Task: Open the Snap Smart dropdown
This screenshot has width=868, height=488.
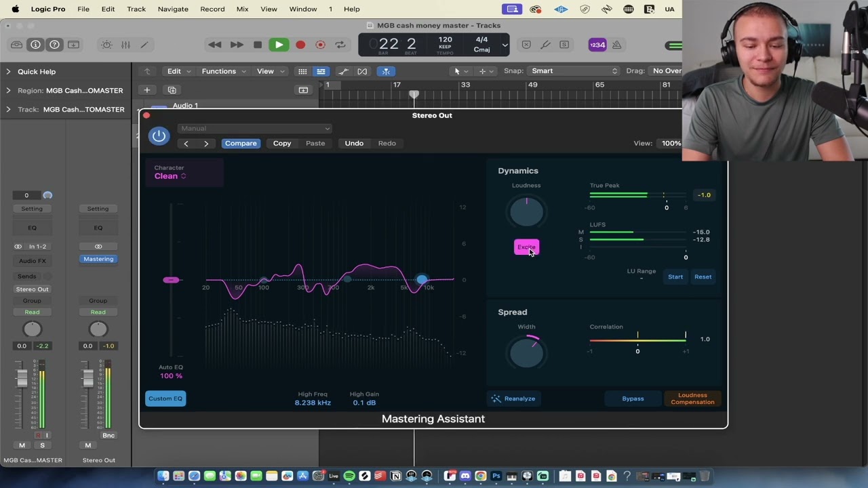Action: click(574, 71)
